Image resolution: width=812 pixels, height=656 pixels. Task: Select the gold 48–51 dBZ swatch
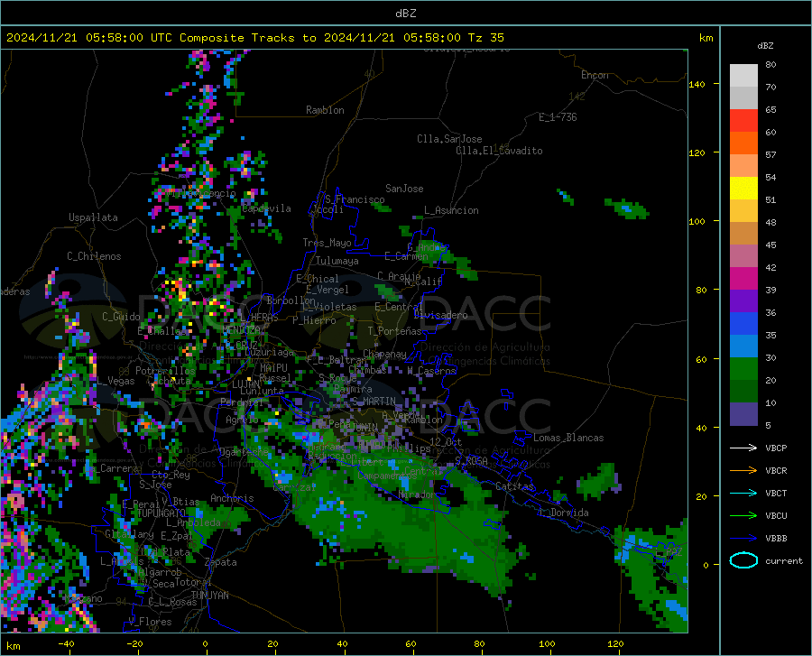tap(743, 211)
